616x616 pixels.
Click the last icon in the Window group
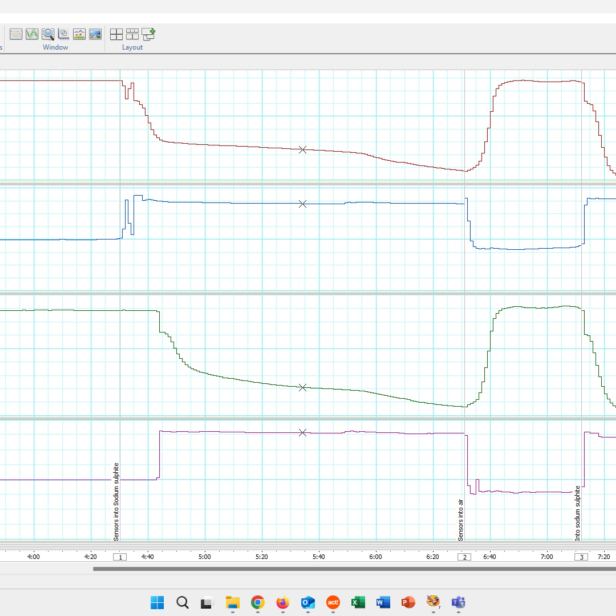coord(95,34)
